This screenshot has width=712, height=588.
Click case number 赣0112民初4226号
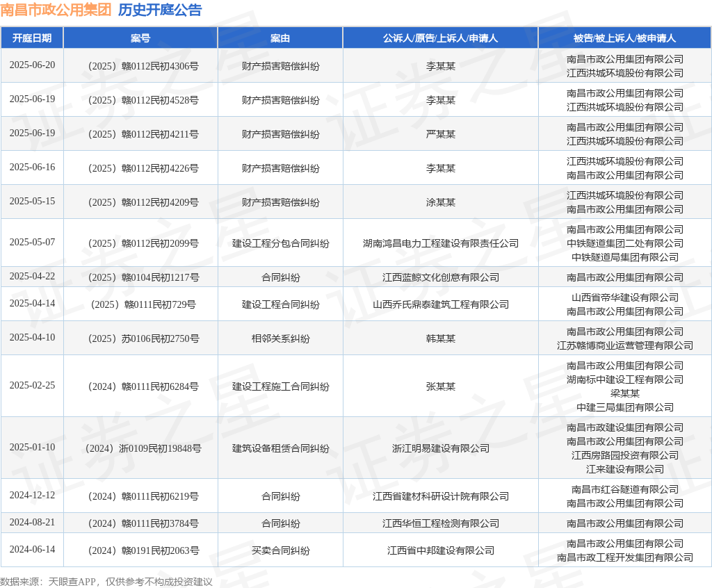click(143, 168)
